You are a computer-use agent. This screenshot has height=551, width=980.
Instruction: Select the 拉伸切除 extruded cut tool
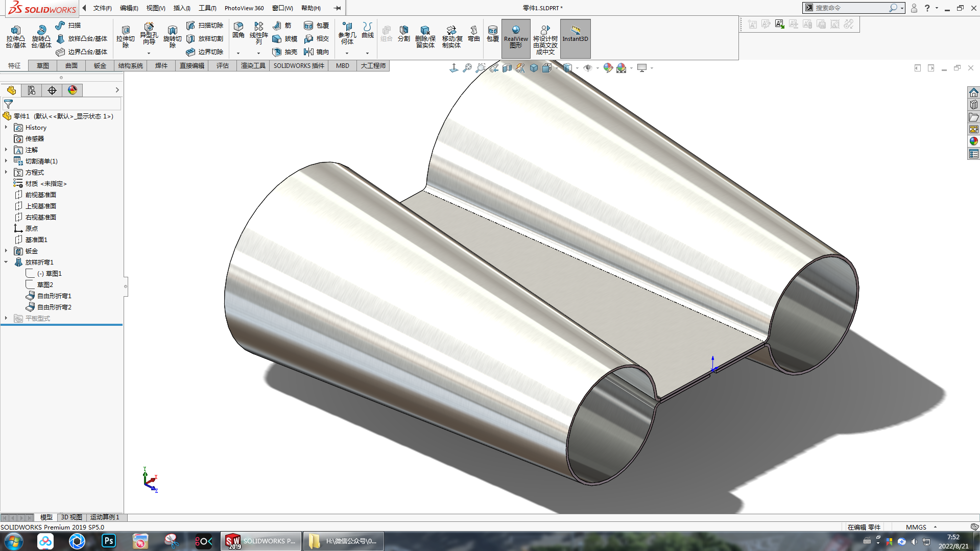(126, 37)
